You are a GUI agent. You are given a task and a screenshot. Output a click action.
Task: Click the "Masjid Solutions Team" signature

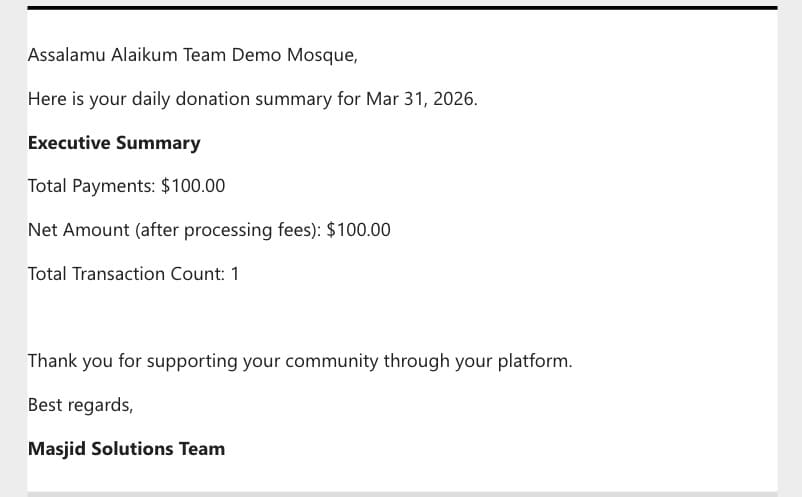pyautogui.click(x=126, y=448)
